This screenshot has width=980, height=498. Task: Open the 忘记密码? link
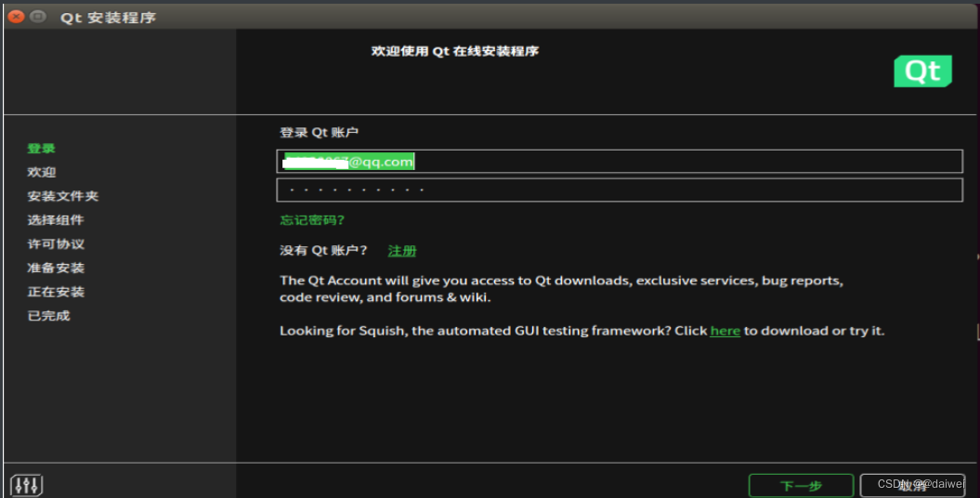click(312, 220)
